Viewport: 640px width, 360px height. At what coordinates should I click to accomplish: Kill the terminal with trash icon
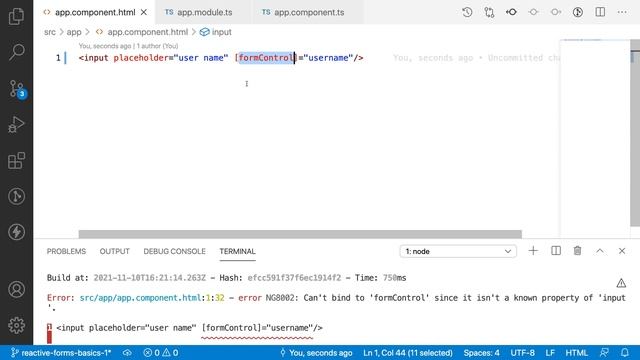point(578,251)
